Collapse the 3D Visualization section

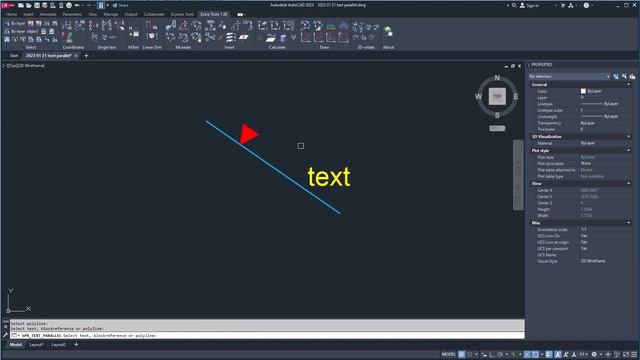628,136
